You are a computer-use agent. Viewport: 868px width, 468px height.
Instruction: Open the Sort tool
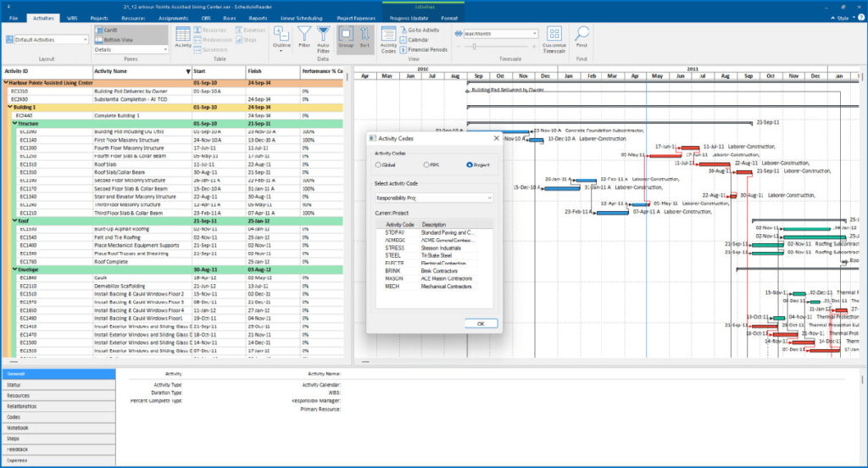click(364, 37)
